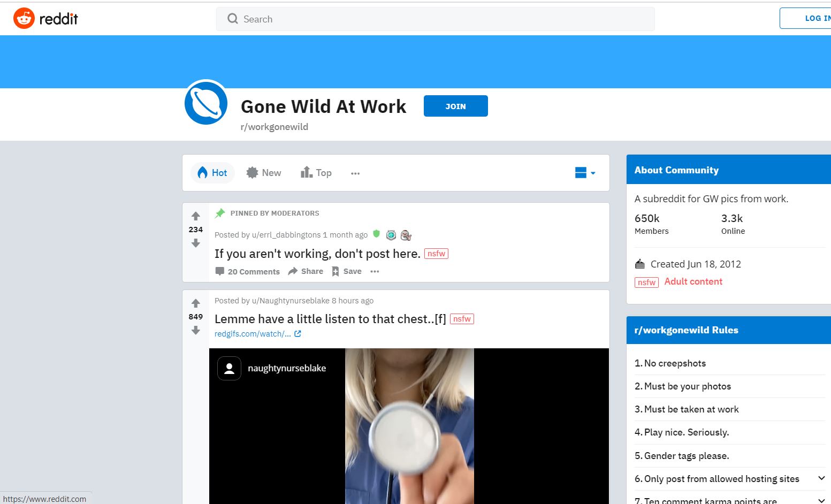
Task: Click the naughtynurseblake video avatar icon
Action: click(229, 368)
